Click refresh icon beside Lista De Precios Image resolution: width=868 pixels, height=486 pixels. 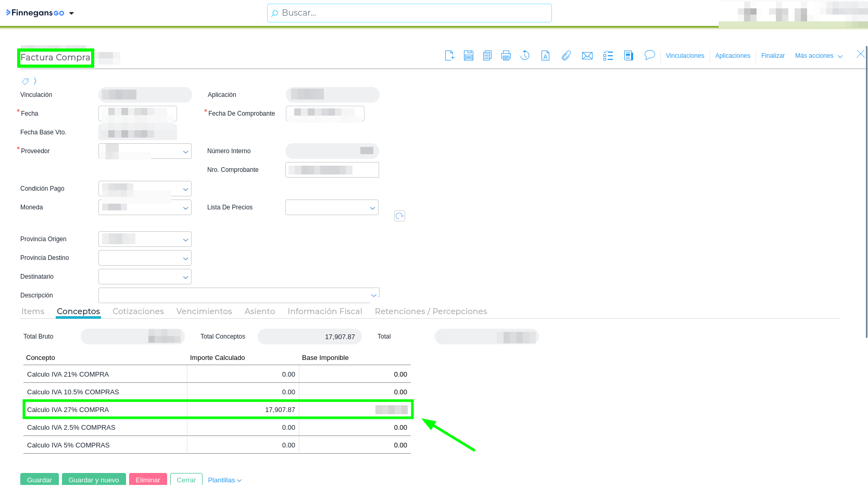point(399,216)
